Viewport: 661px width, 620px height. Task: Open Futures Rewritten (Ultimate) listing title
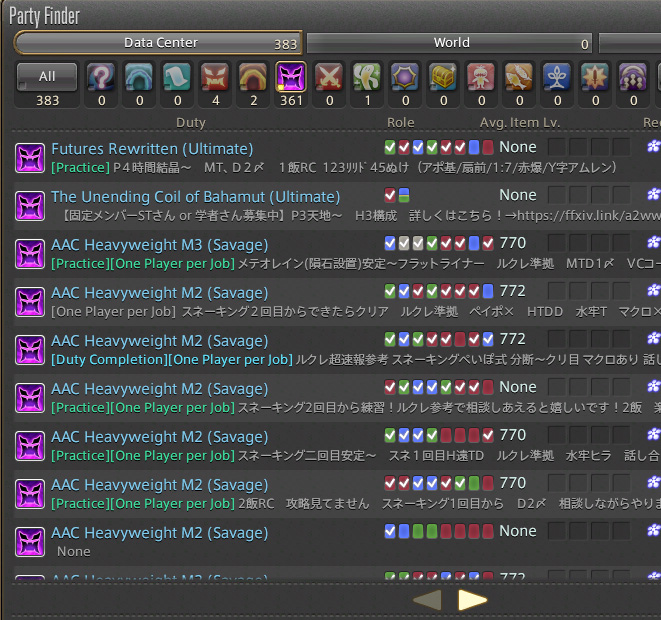pos(152,149)
